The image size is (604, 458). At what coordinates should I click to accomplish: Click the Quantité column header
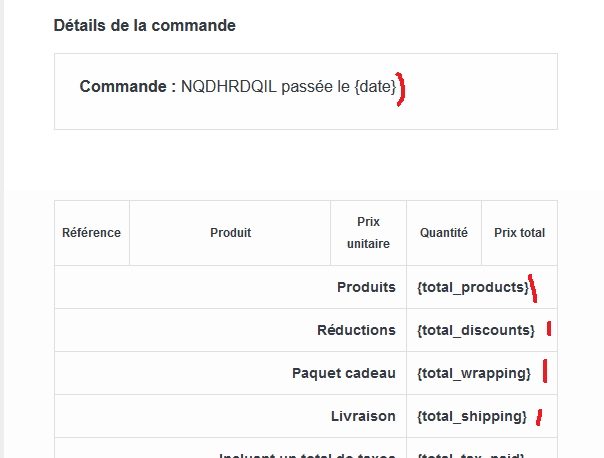pyautogui.click(x=443, y=233)
